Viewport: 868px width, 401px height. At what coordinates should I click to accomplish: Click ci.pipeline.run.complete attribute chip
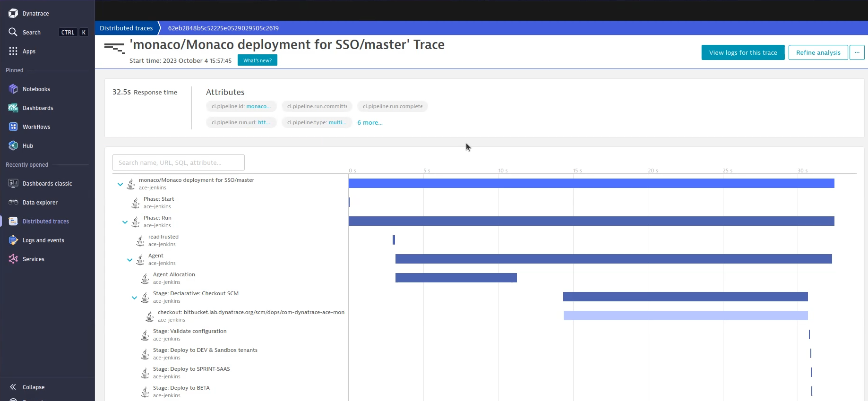[x=392, y=106]
